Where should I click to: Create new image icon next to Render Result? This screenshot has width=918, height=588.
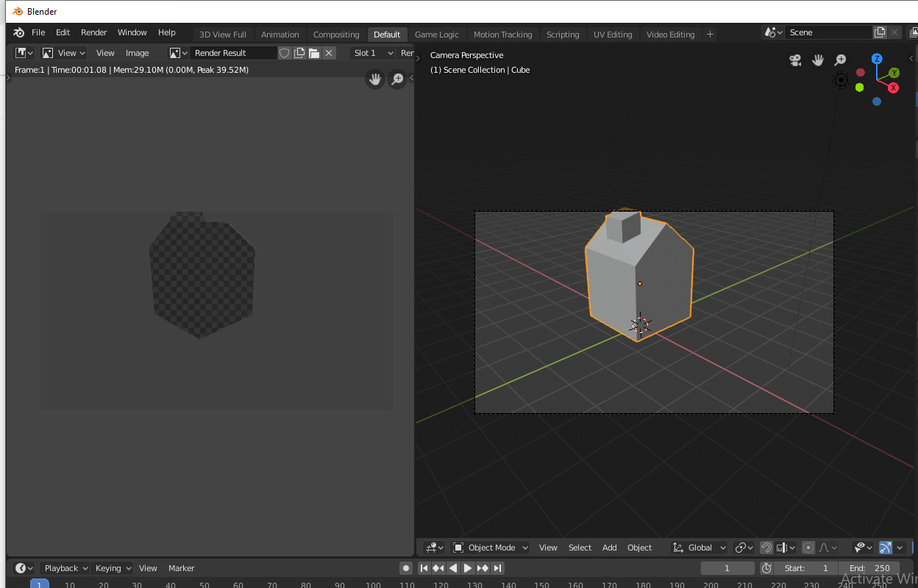pos(299,53)
